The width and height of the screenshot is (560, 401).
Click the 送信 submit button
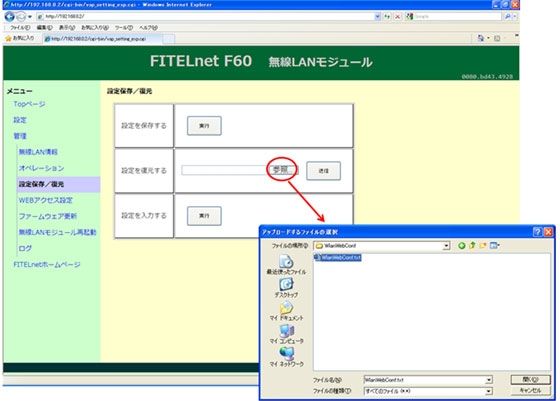tap(324, 171)
